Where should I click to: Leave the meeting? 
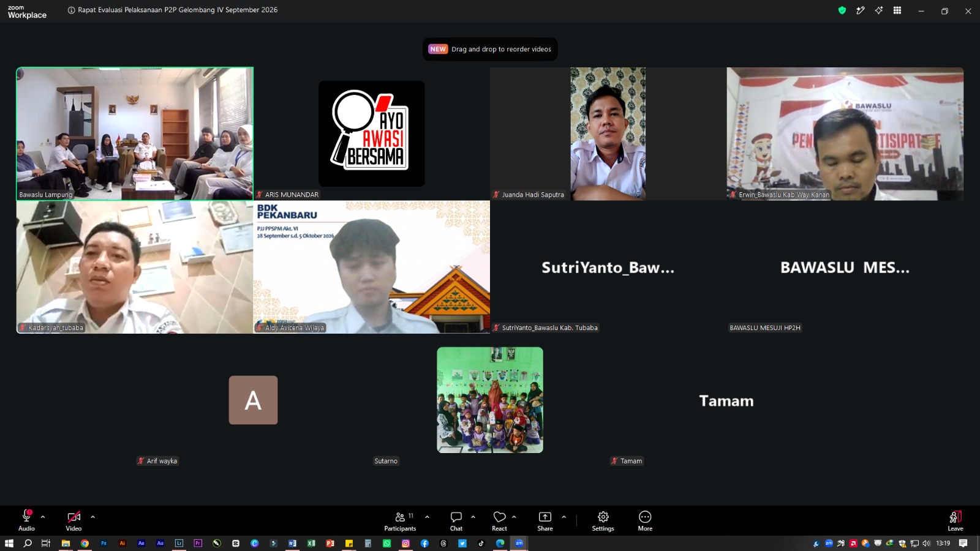pos(955,521)
